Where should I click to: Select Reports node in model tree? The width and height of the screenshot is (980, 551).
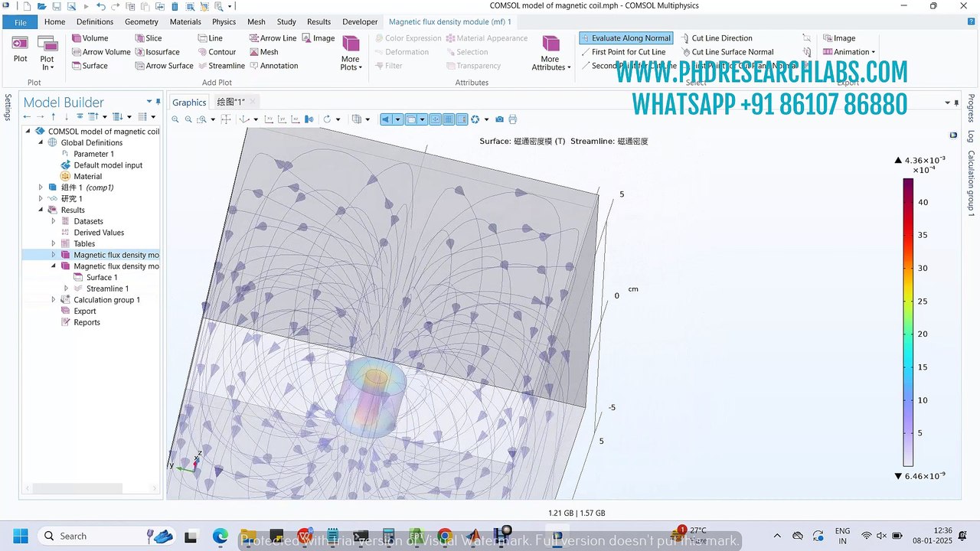click(x=87, y=322)
